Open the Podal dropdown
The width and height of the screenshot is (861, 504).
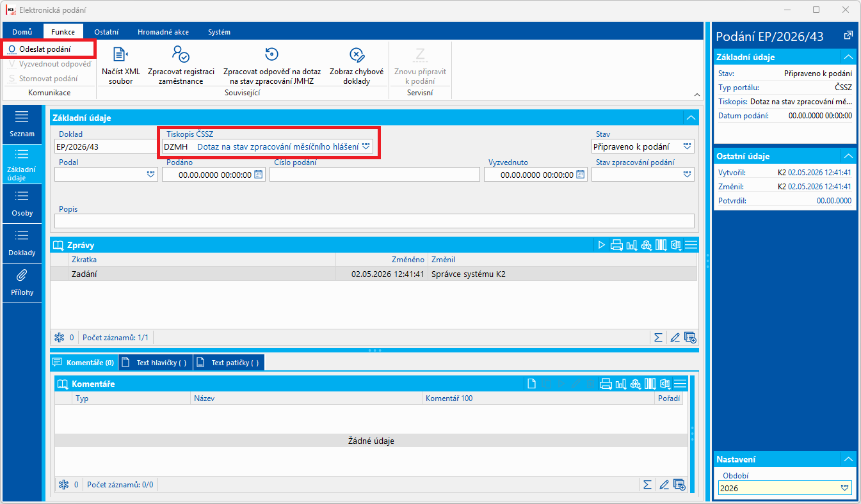[x=151, y=174]
